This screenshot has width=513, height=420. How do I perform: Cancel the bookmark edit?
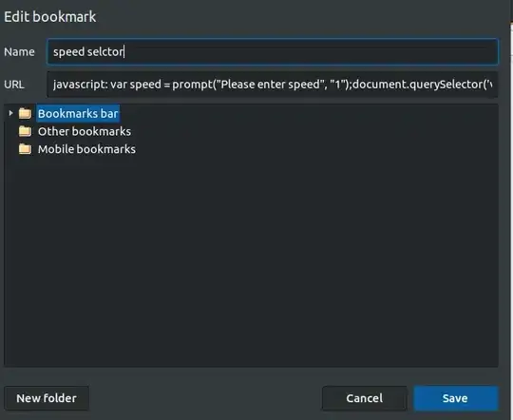click(x=365, y=398)
